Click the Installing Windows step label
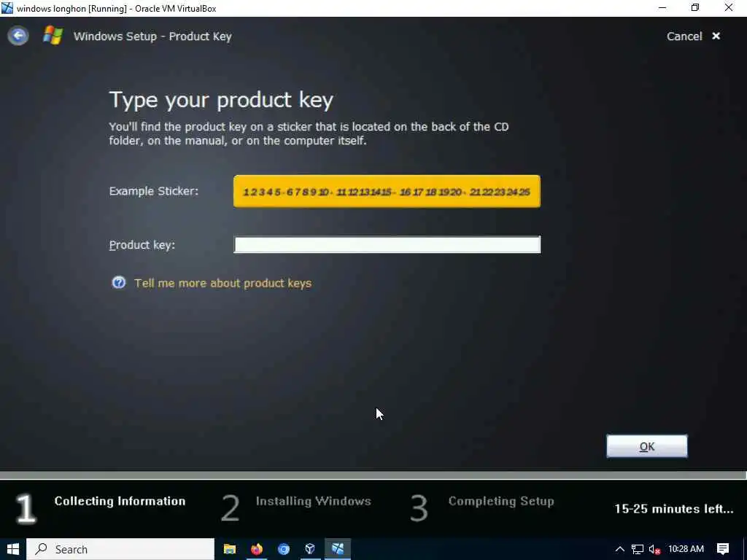 314,501
